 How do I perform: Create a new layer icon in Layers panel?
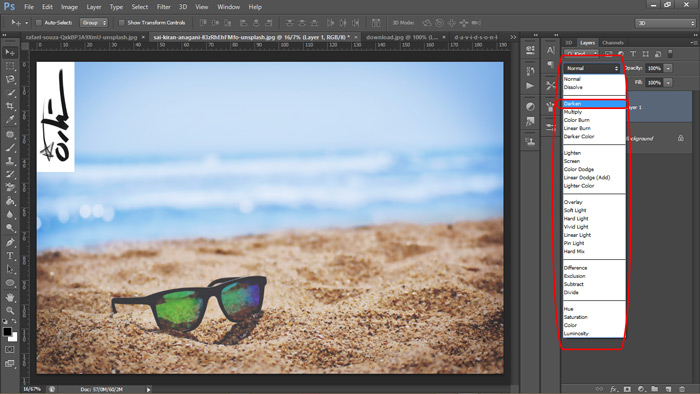coord(668,389)
